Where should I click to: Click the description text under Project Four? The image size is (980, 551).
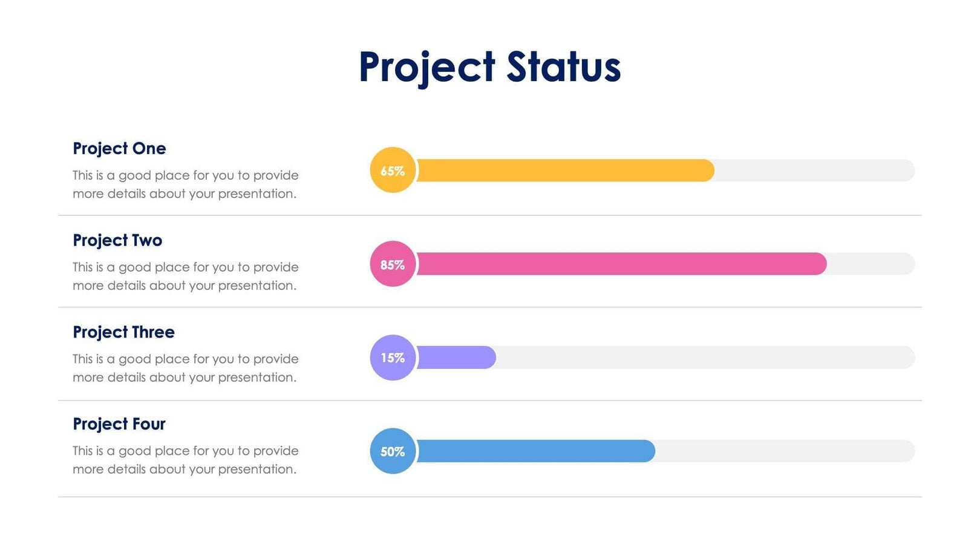(x=185, y=460)
